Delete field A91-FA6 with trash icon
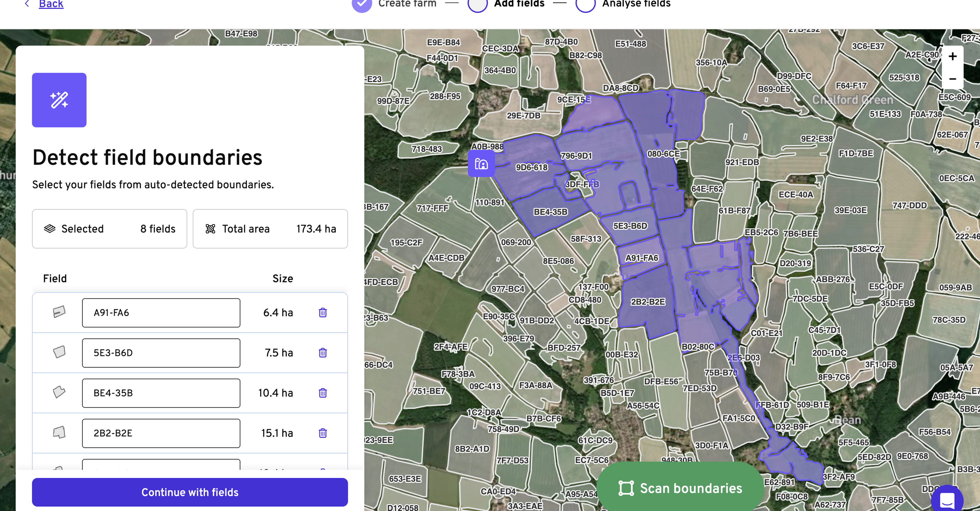Screen dimensions: 980x511 [323, 313]
